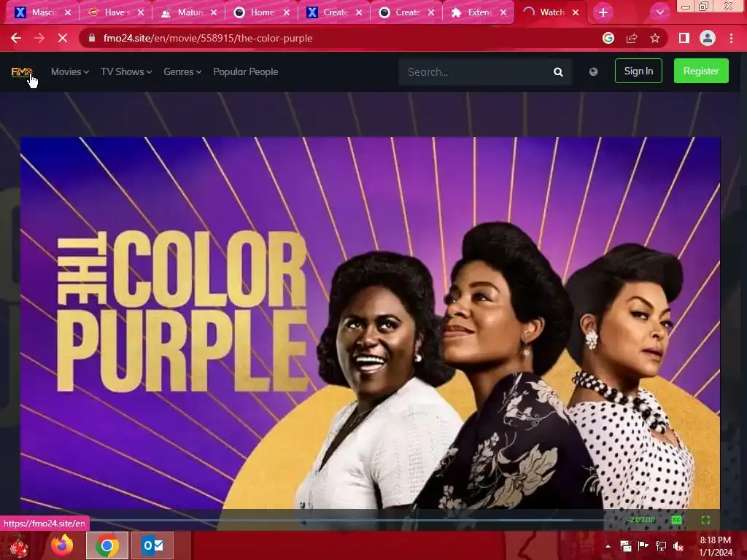The image size is (747, 560).
Task: Click the Start button ornament icon
Action: pos(18,546)
